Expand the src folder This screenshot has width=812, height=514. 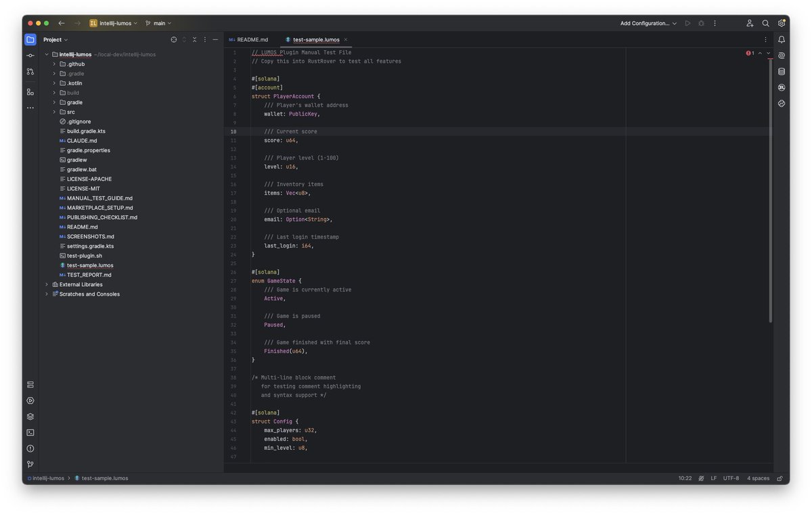[54, 112]
